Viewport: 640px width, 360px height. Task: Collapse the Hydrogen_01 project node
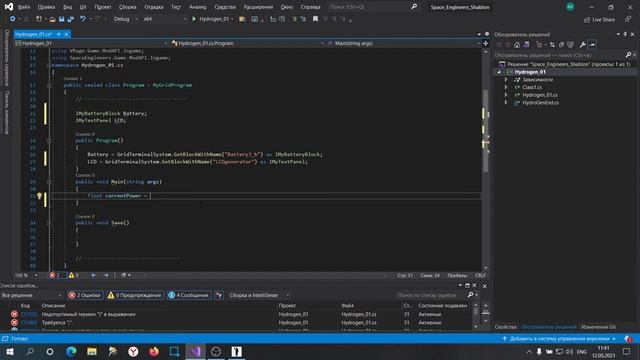(499, 72)
